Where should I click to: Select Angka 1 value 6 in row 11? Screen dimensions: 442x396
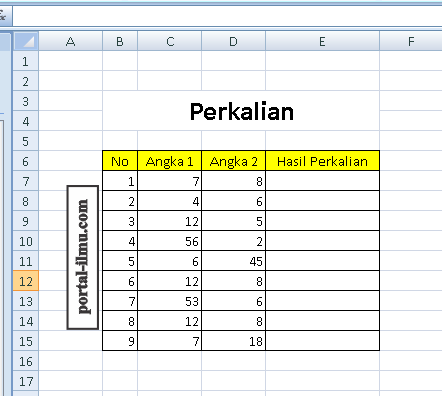click(x=170, y=261)
